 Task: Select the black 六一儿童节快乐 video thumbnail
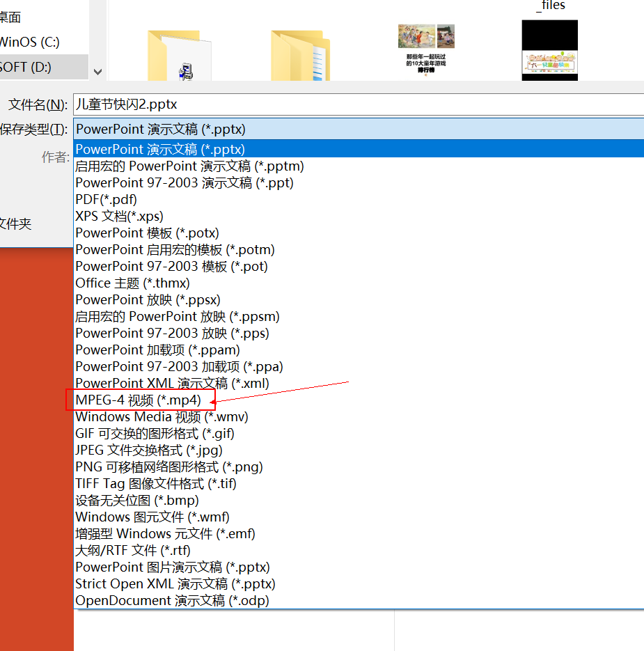point(550,50)
